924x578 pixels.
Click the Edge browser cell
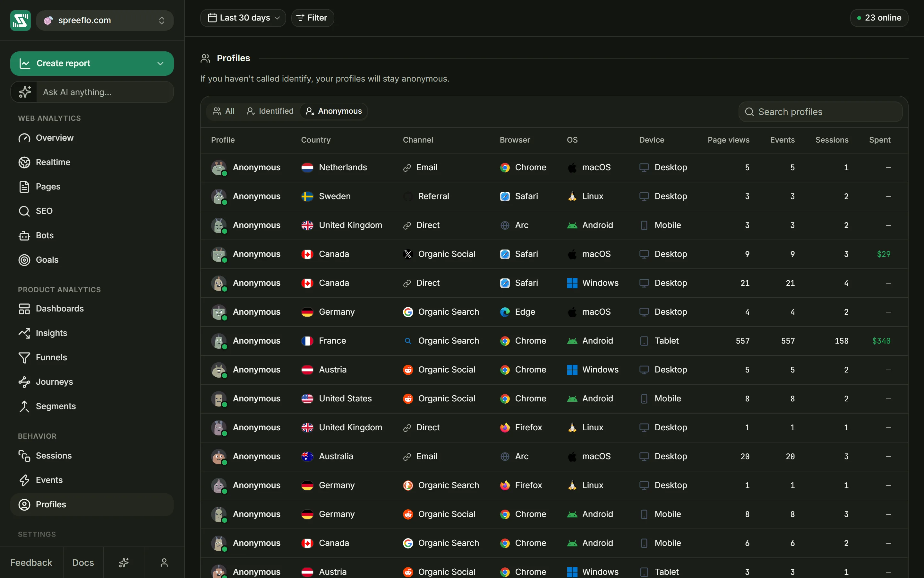[x=518, y=312]
